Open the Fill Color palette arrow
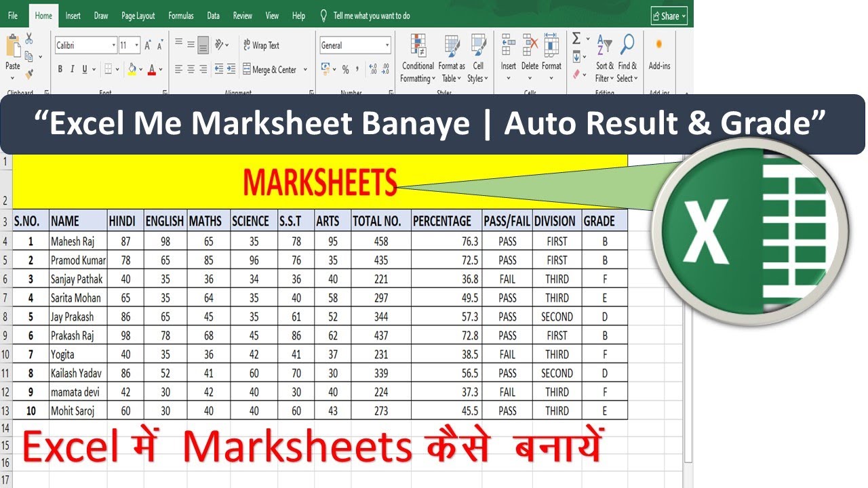 click(140, 69)
